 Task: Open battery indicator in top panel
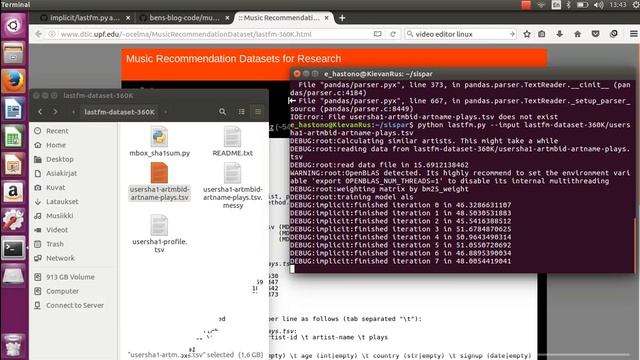582,5
